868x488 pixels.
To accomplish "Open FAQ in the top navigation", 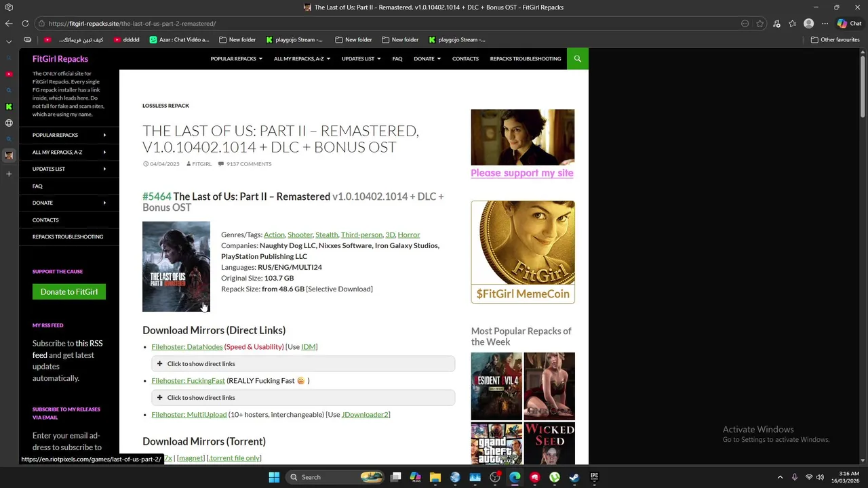I will point(397,59).
